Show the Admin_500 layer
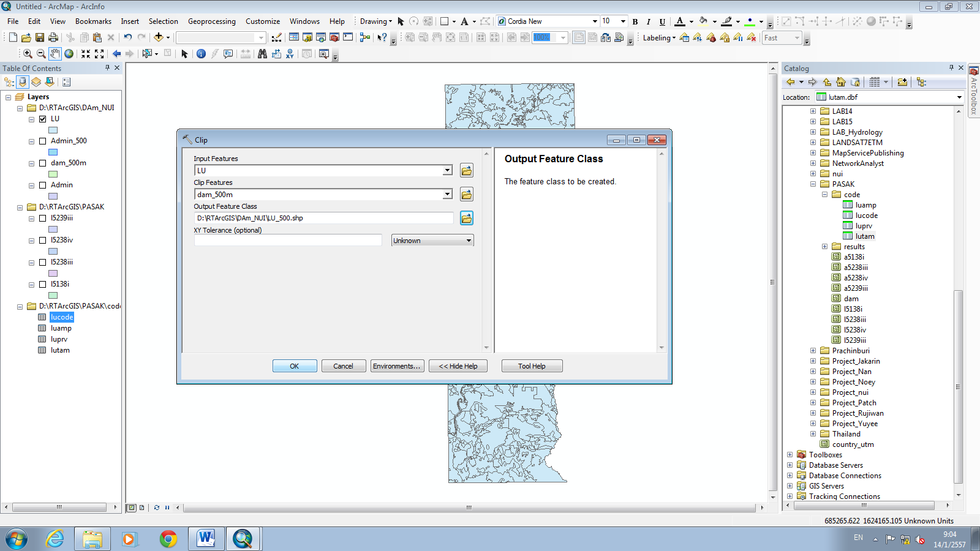Viewport: 980px width, 551px height. 42,141
